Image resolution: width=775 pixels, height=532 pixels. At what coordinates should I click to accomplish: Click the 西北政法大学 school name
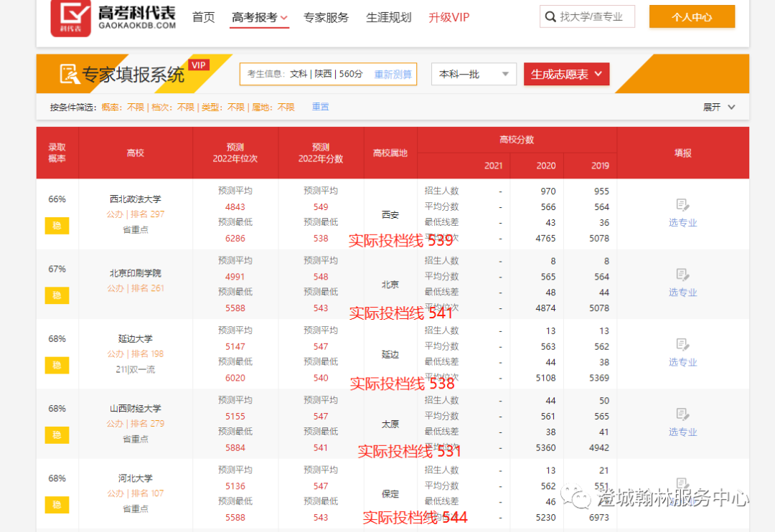click(x=136, y=199)
